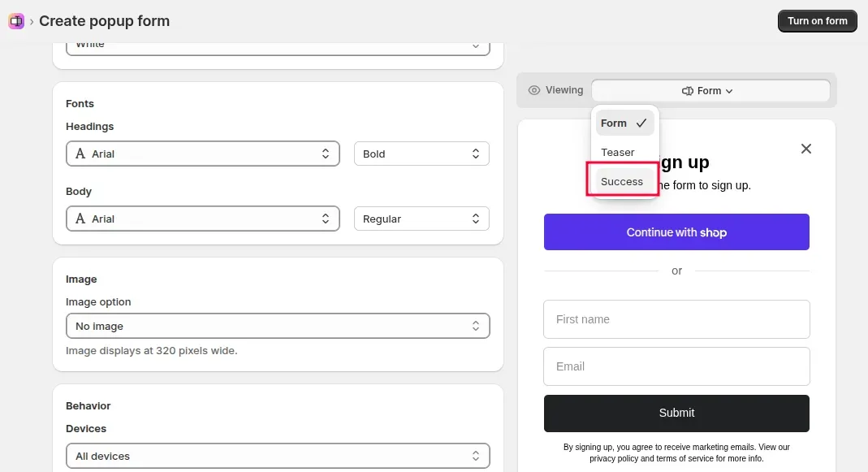Click the Behavior section heading
This screenshot has width=868, height=472.
(88, 406)
